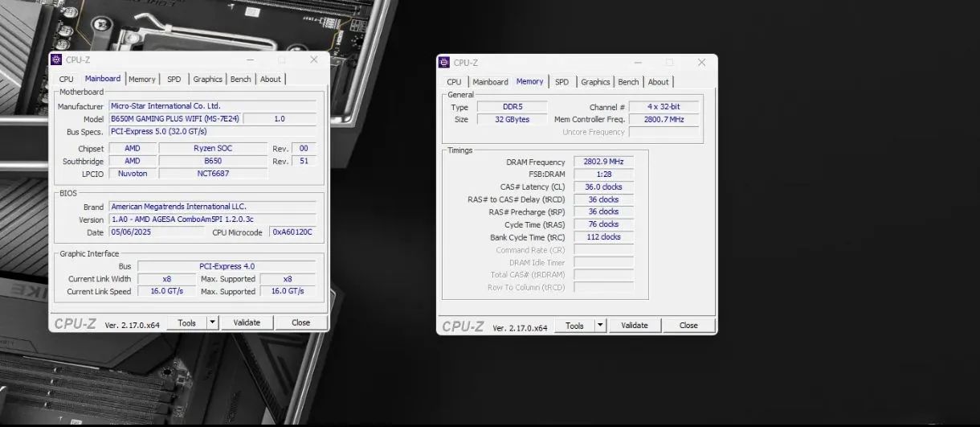Click memory Type value DDR5

point(512,107)
